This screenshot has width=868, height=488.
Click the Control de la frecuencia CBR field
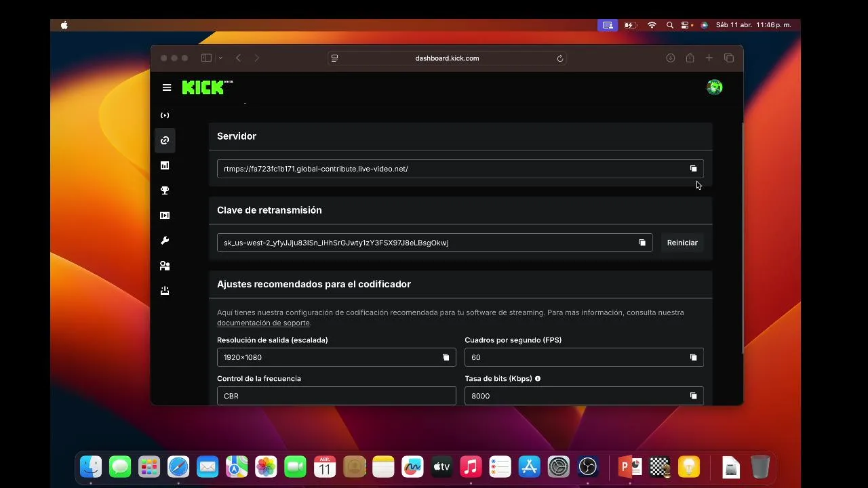(x=336, y=396)
